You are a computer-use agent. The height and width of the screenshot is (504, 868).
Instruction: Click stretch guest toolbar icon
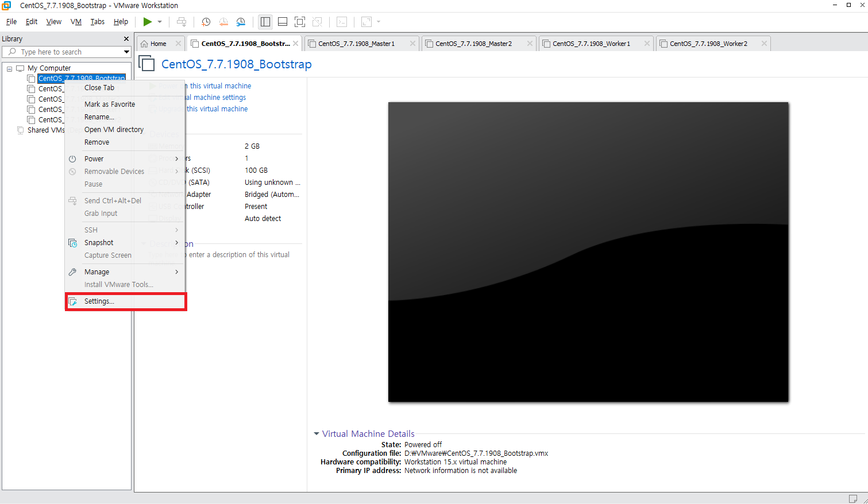[367, 22]
